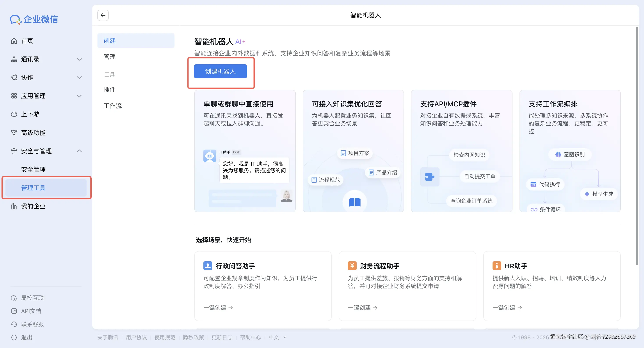Open the 首页 home icon
644x348 pixels.
tap(14, 41)
